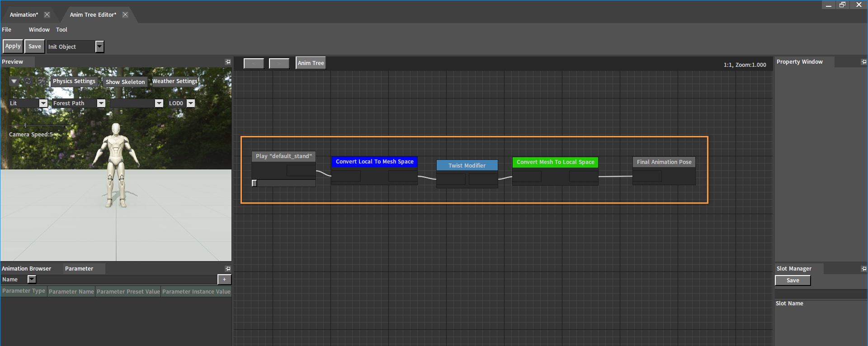Click the Camera Speed slider handle
The width and height of the screenshot is (868, 346).
(25, 125)
